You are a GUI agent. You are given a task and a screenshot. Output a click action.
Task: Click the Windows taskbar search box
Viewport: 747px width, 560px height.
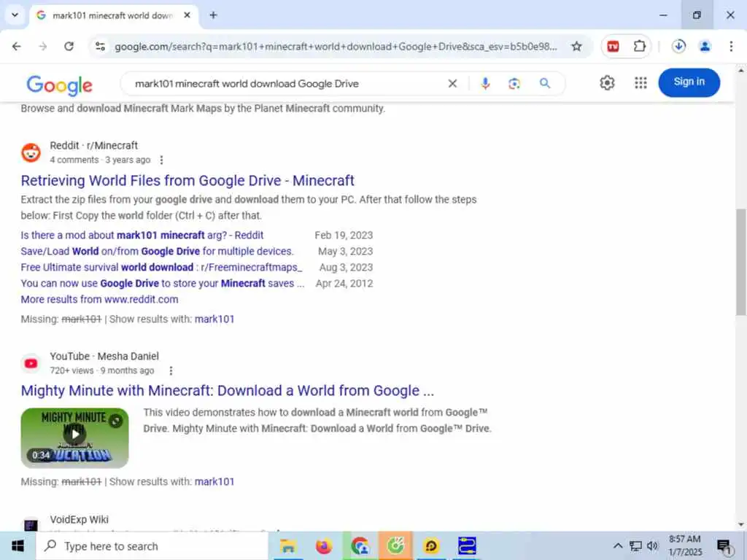coord(152,545)
